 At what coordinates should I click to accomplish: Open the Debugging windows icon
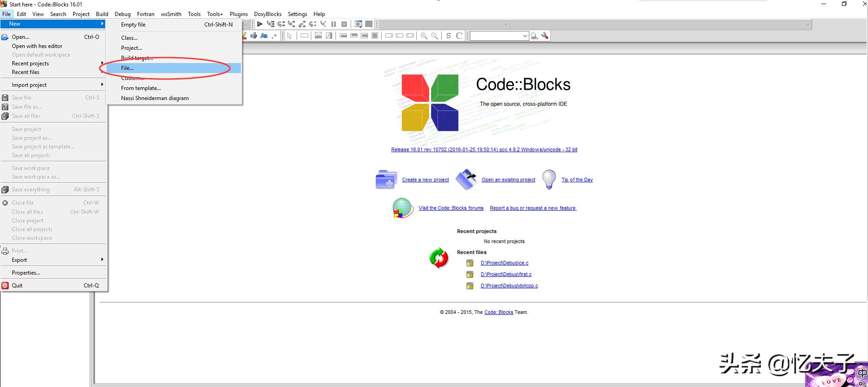pos(358,24)
